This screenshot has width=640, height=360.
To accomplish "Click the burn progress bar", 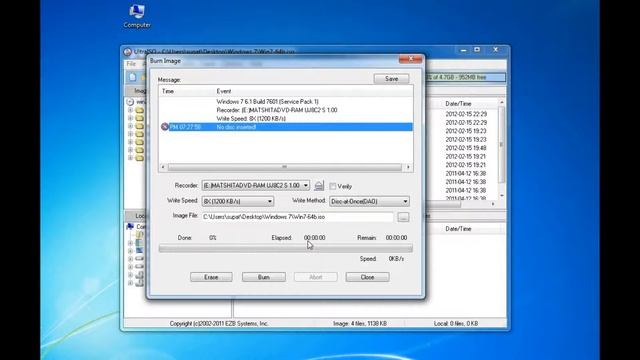I will click(286, 248).
